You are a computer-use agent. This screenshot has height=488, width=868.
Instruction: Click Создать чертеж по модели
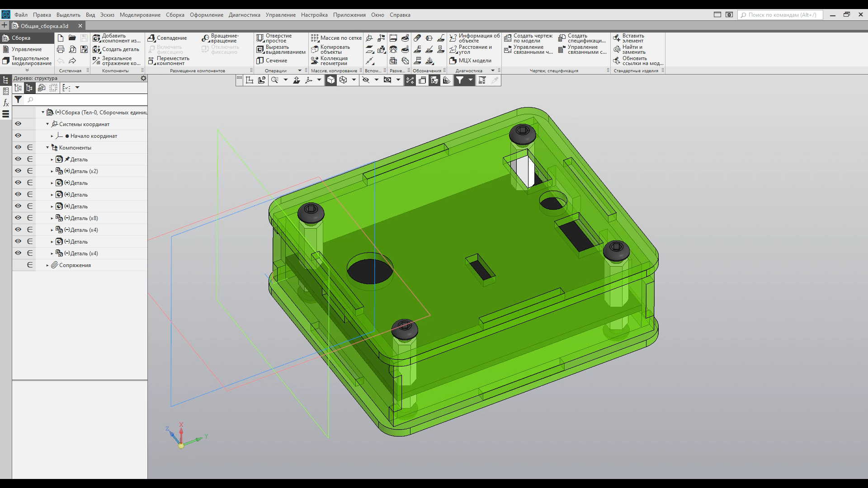(528, 38)
